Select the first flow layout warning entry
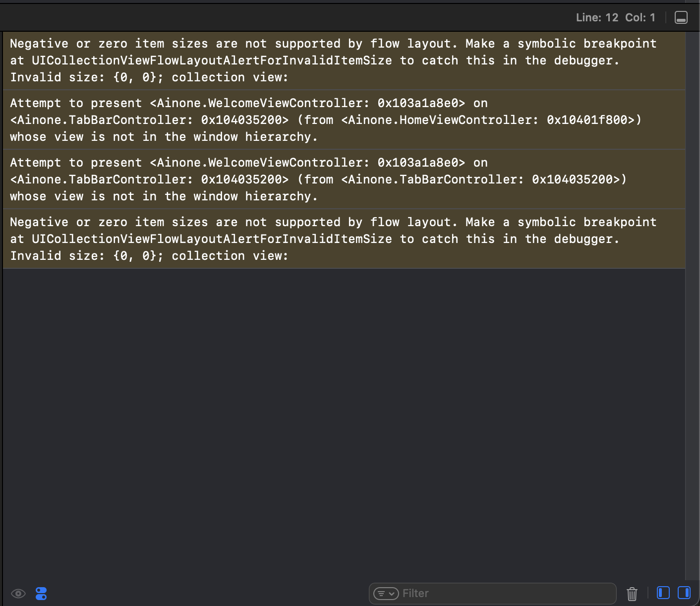 pyautogui.click(x=342, y=60)
